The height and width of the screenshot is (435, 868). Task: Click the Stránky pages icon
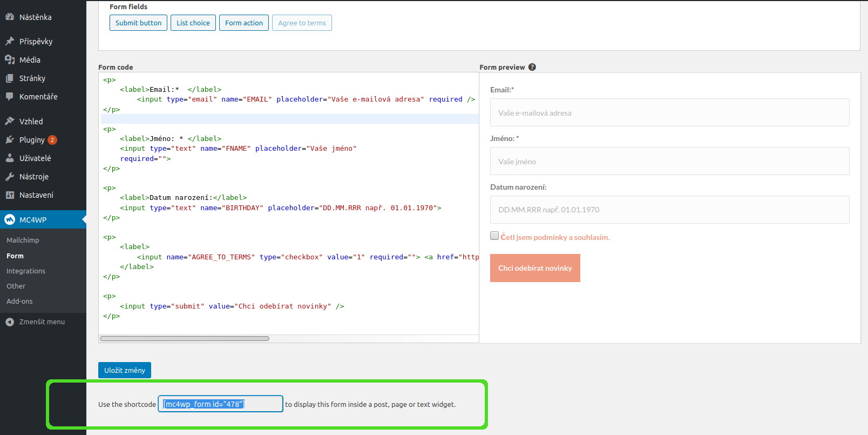pyautogui.click(x=10, y=78)
